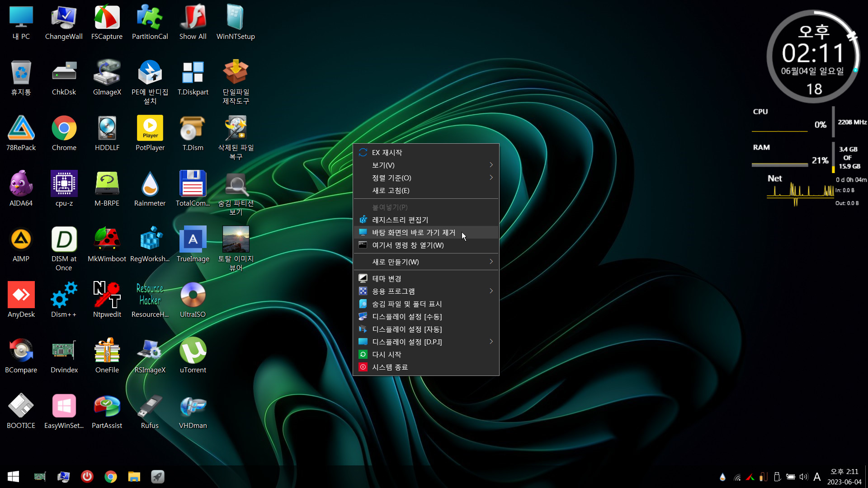Select GImageX on the desktop

click(107, 78)
